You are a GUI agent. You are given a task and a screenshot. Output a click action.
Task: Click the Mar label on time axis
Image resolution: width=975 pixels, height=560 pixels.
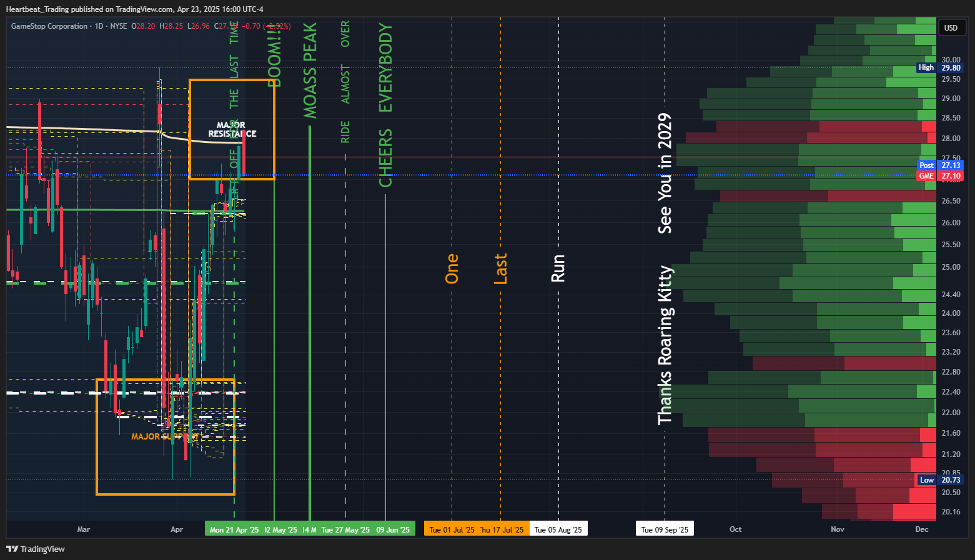[x=84, y=529]
